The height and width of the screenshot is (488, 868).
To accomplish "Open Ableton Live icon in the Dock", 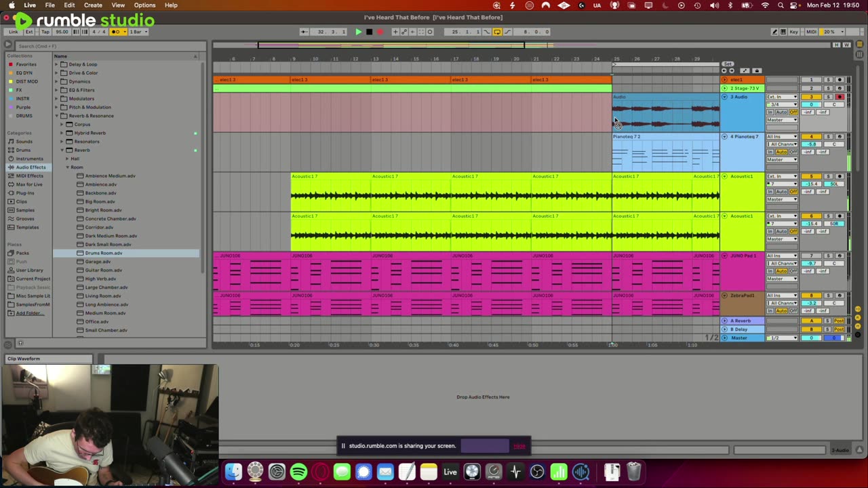I will (x=450, y=471).
